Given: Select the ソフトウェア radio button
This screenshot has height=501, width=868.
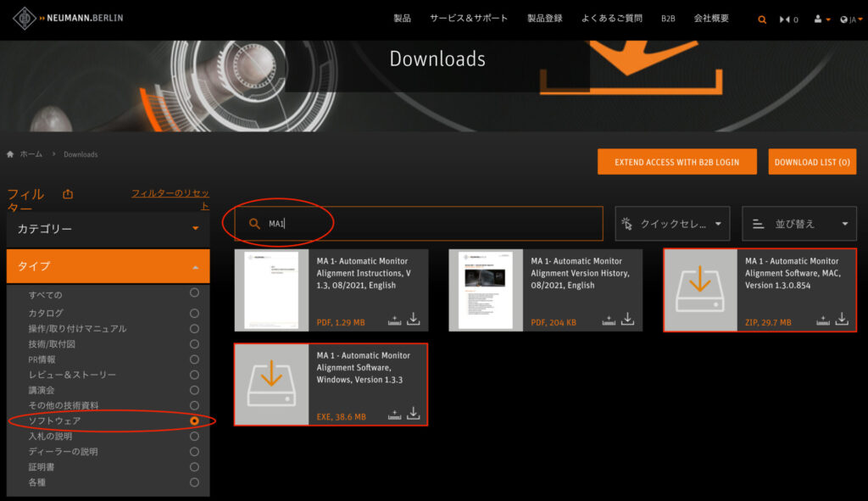Looking at the screenshot, I should click(194, 420).
